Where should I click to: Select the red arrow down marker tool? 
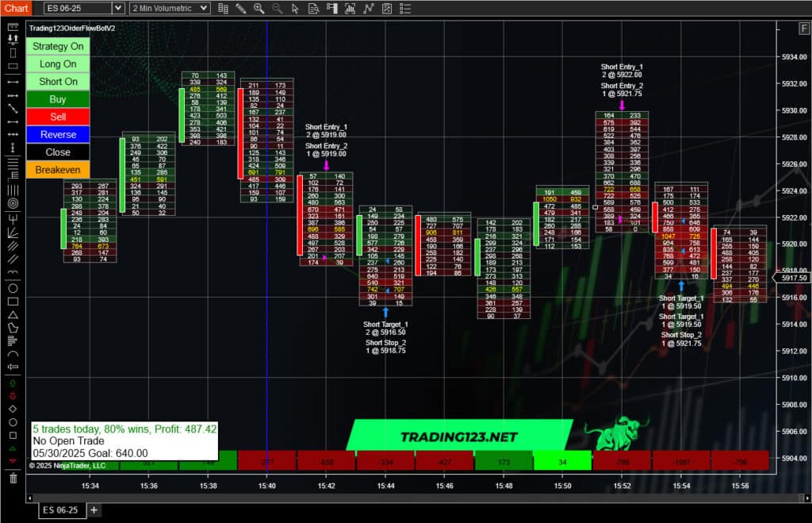[13, 397]
